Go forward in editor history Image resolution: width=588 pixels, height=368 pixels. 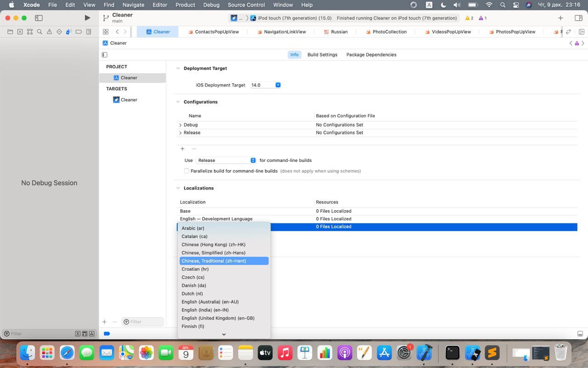125,32
